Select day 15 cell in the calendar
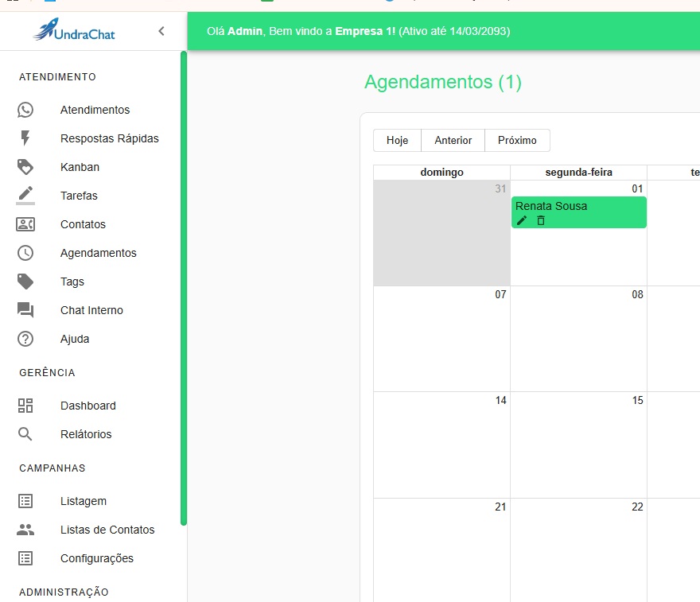The height and width of the screenshot is (602, 700). click(578, 445)
